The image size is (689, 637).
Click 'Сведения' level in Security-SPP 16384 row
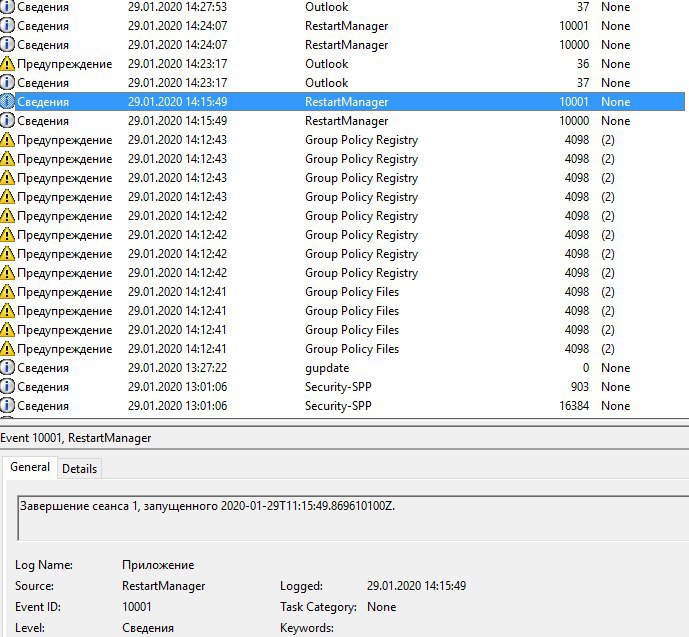(x=43, y=406)
